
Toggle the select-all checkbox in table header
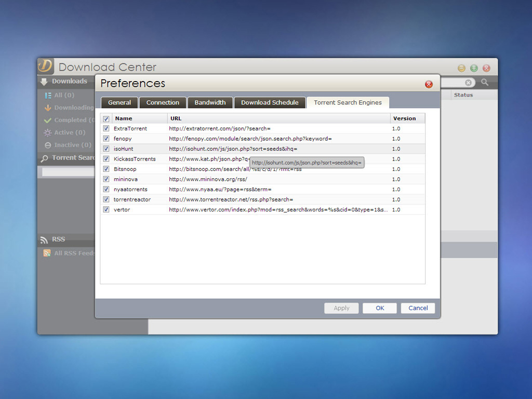pyautogui.click(x=106, y=119)
